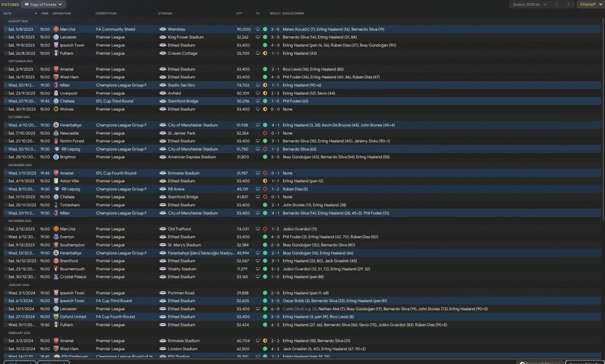Sort by the Goalscorers column header

coord(294,14)
